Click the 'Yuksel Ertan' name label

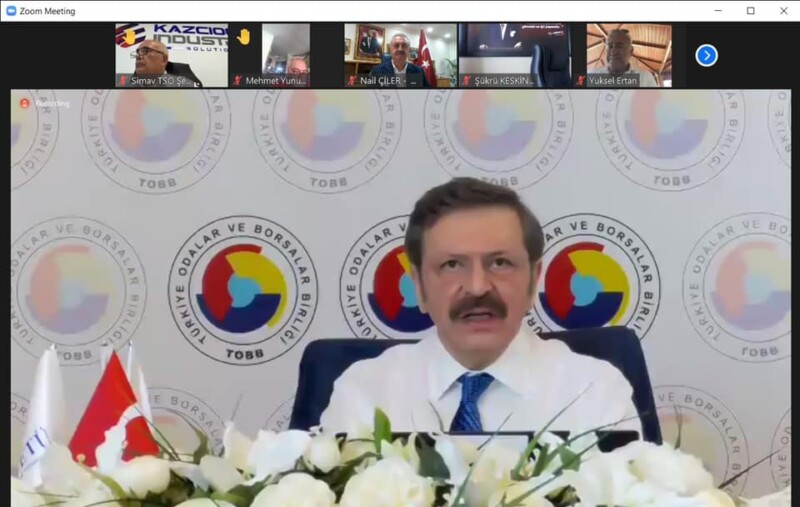tap(613, 81)
